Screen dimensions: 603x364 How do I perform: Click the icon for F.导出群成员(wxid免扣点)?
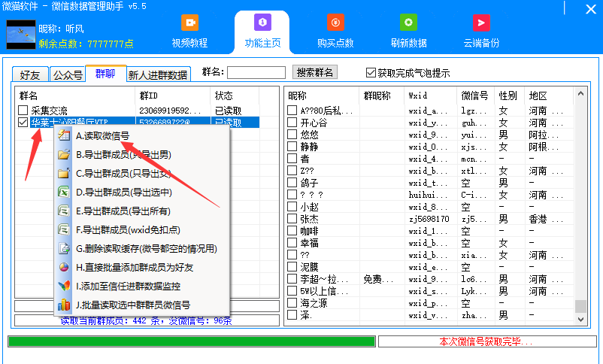tap(64, 229)
